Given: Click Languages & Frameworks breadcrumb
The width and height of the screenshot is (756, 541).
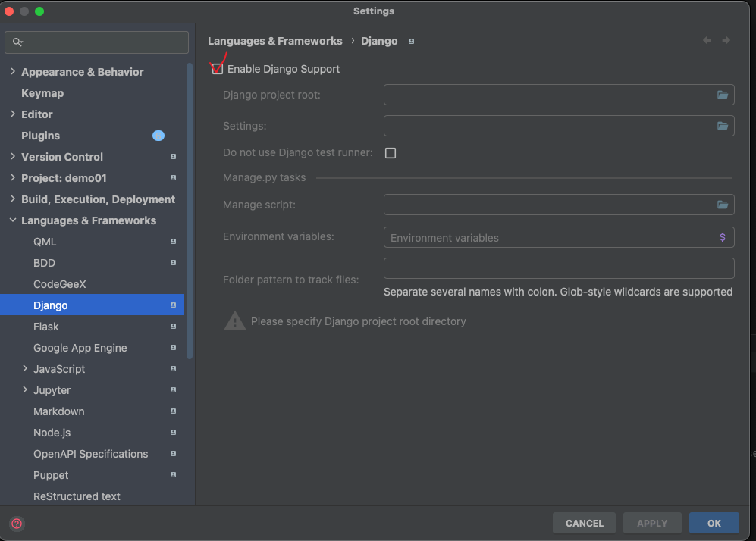Looking at the screenshot, I should (x=274, y=41).
